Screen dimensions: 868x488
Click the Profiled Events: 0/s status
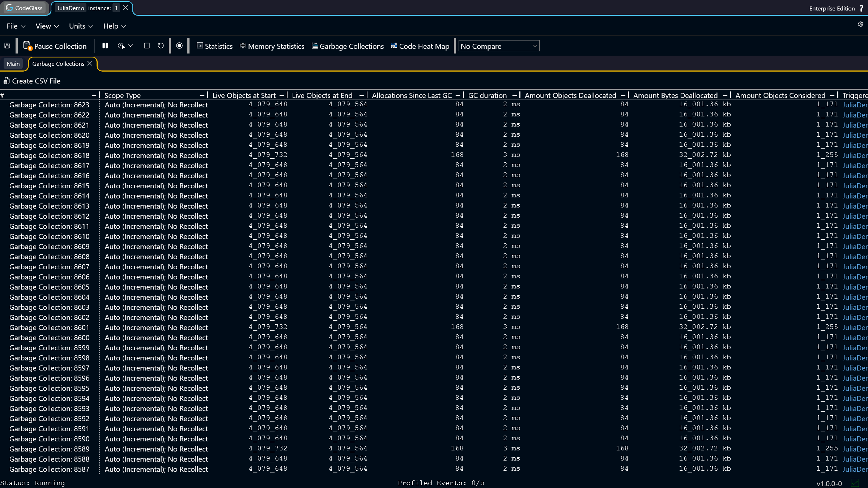(441, 483)
